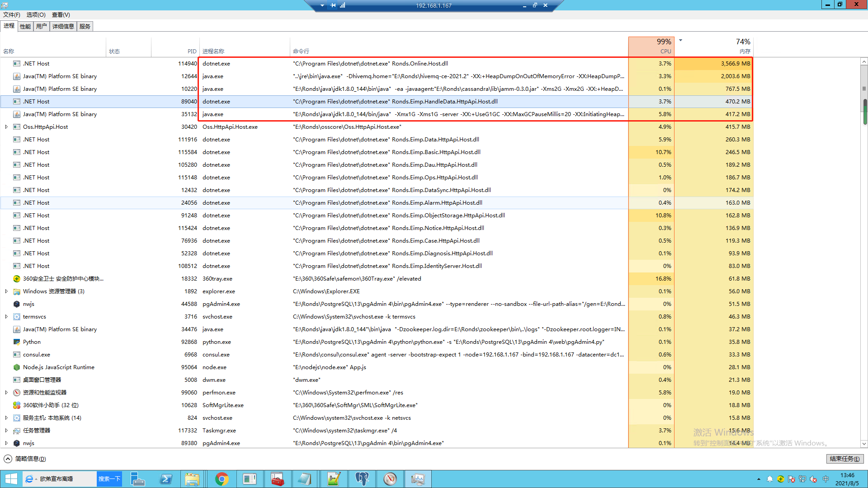
Task: Open the 选项(O) menu
Action: [x=36, y=15]
